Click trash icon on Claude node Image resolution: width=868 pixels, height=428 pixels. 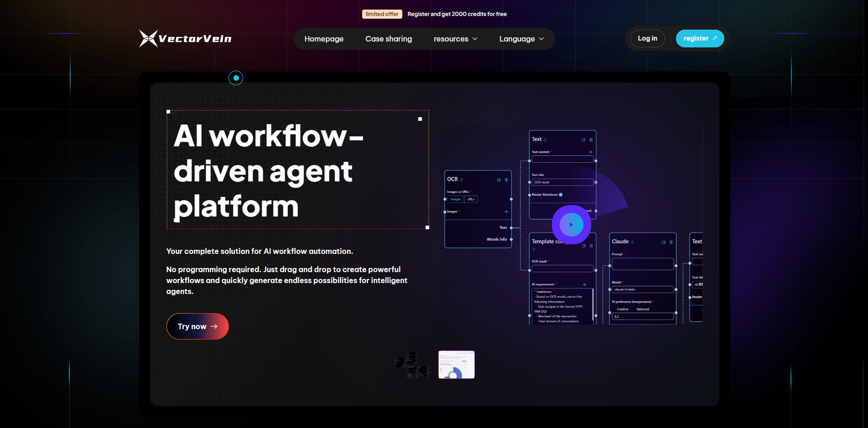coord(671,242)
